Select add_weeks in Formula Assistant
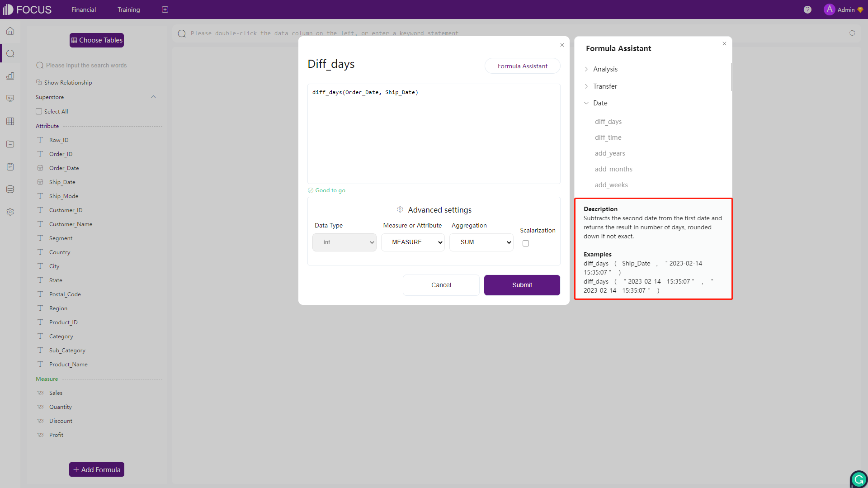This screenshot has width=868, height=488. click(x=611, y=185)
